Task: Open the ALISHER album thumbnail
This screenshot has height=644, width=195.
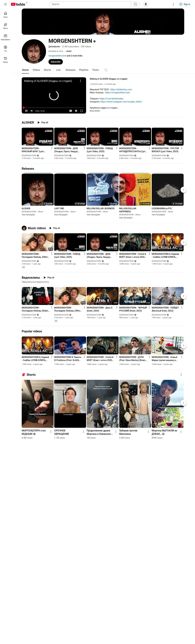Action: [x=38, y=189]
